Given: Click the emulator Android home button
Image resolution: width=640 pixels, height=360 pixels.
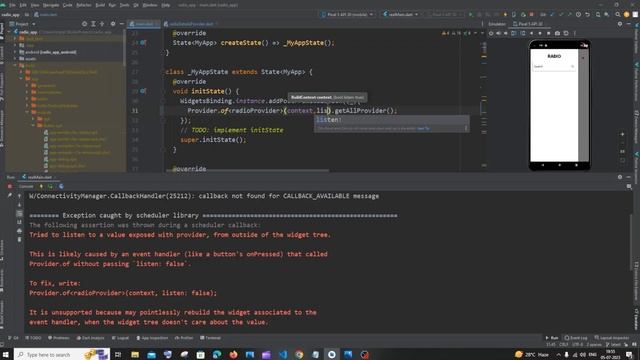Looking at the screenshot, I should coord(560,165).
